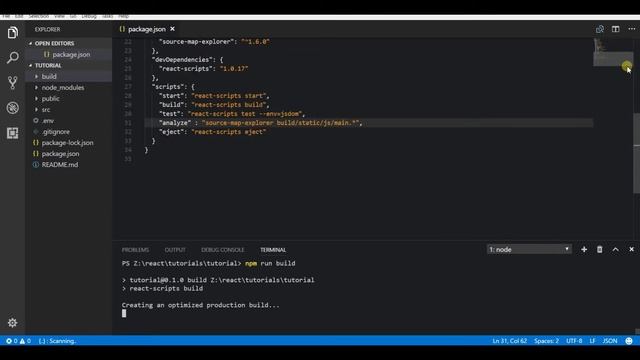Viewport: 640px width, 360px height.
Task: Click the feedback smiley icon
Action: (x=629, y=341)
